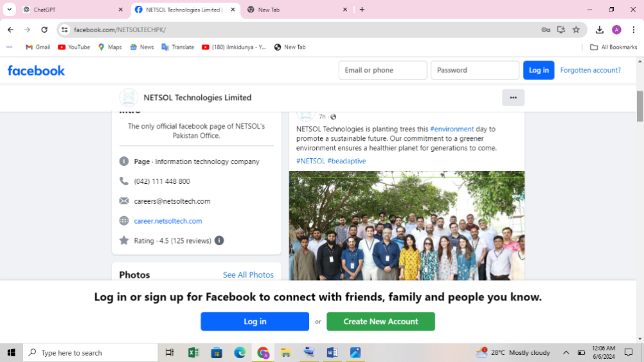Click See All Photos link

coord(248,275)
